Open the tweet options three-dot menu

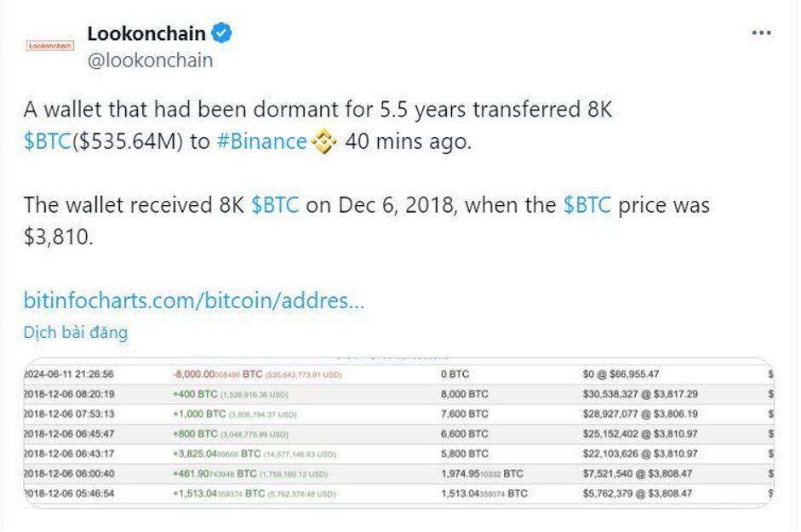(764, 31)
